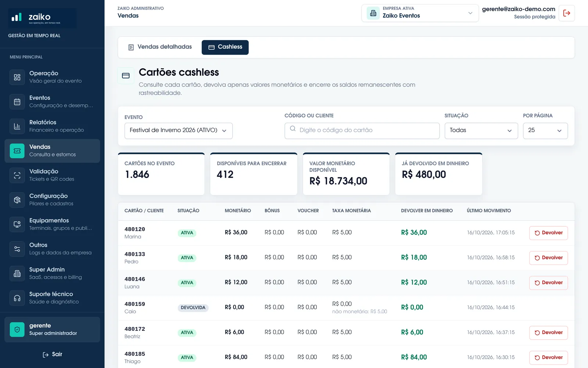Open the Por Página dropdown showing 25
The width and height of the screenshot is (588, 368).
pos(545,131)
